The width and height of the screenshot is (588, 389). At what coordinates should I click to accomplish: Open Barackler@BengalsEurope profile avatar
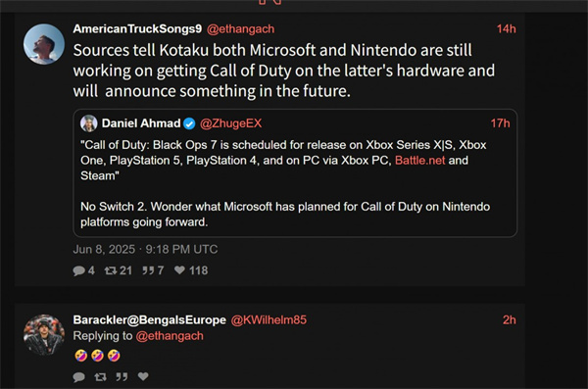[44, 335]
